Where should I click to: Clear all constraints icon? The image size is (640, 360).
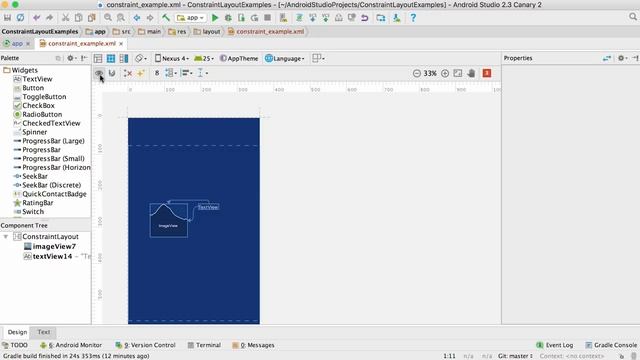point(128,73)
